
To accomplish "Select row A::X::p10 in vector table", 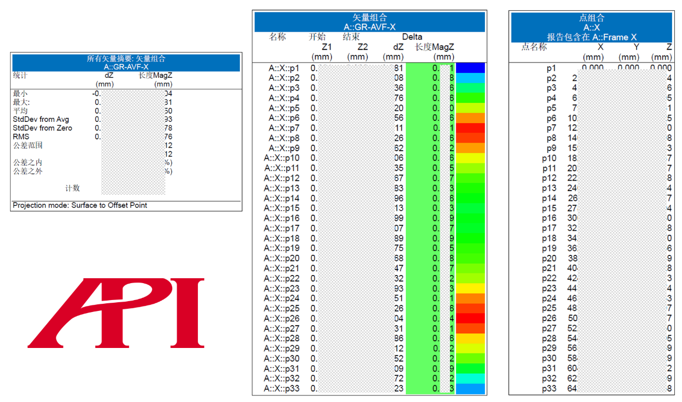I will coord(369,158).
